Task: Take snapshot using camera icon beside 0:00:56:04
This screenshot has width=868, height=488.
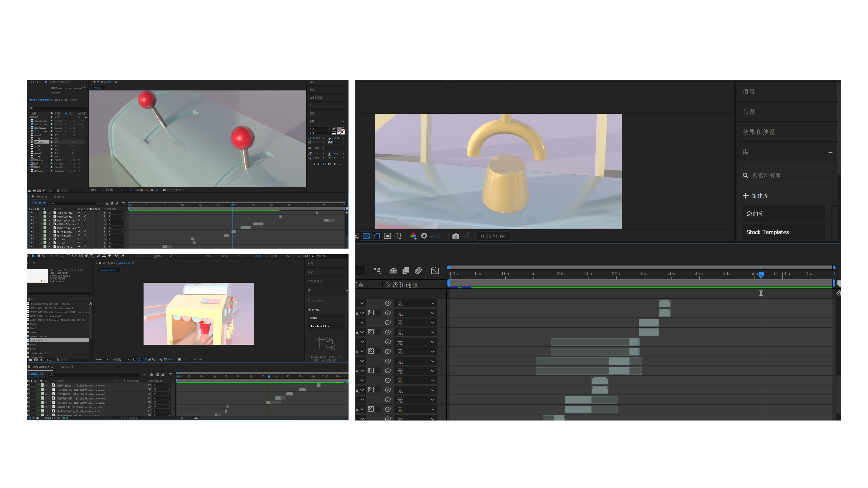Action: (x=455, y=236)
